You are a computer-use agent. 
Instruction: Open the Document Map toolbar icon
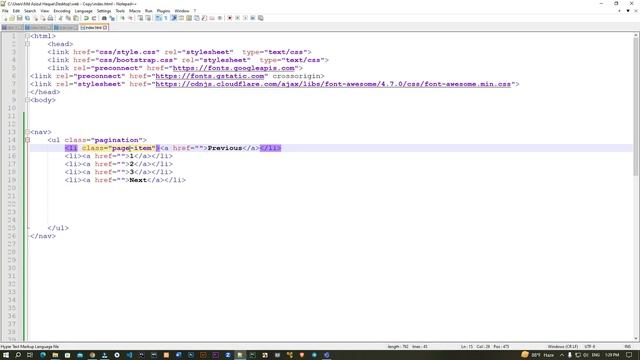pos(189,18)
